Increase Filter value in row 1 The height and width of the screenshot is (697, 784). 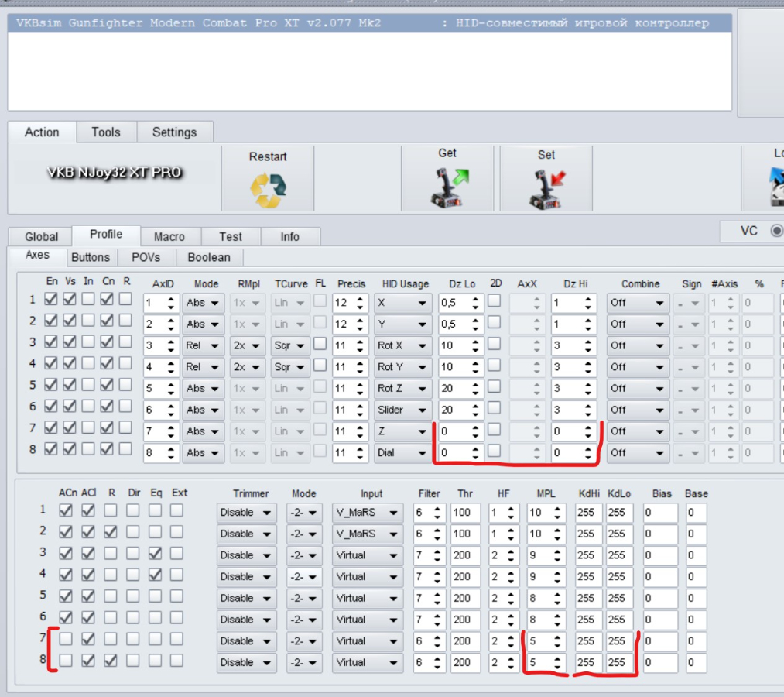[439, 508]
